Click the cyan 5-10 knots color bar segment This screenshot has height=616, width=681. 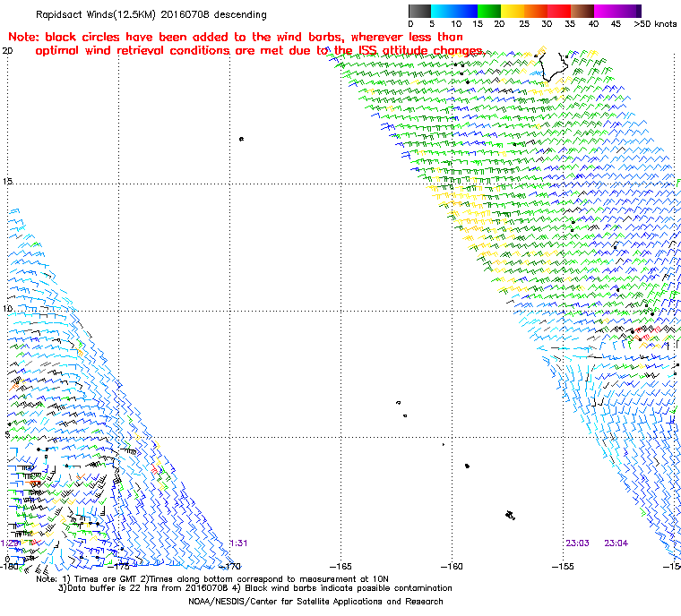[x=443, y=11]
